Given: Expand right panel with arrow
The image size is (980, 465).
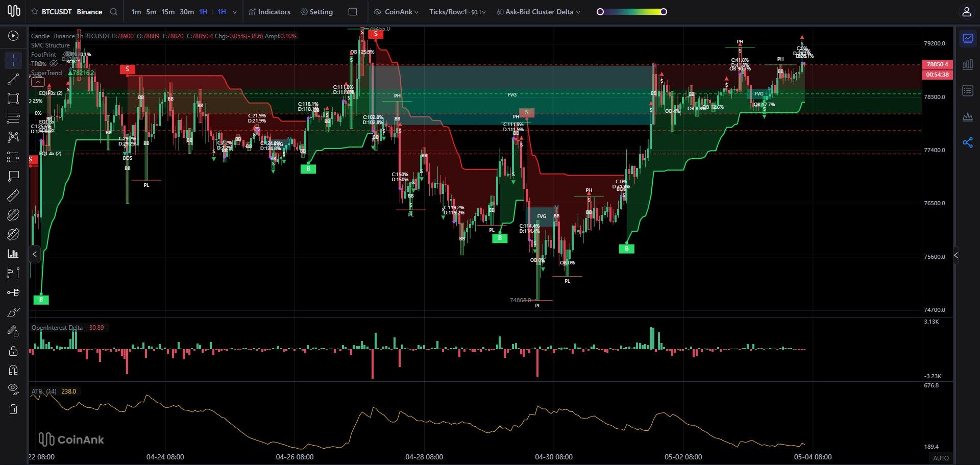Looking at the screenshot, I should (956, 255).
